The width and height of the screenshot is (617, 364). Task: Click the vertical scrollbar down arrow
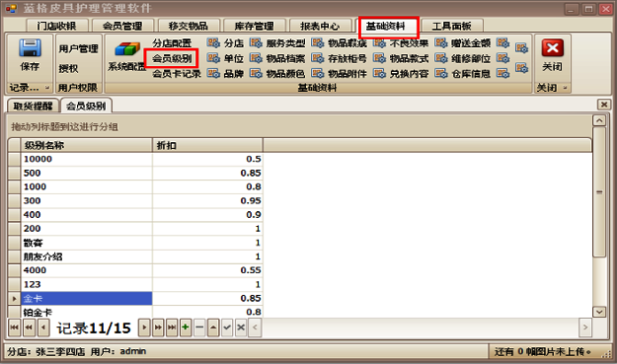(x=599, y=312)
